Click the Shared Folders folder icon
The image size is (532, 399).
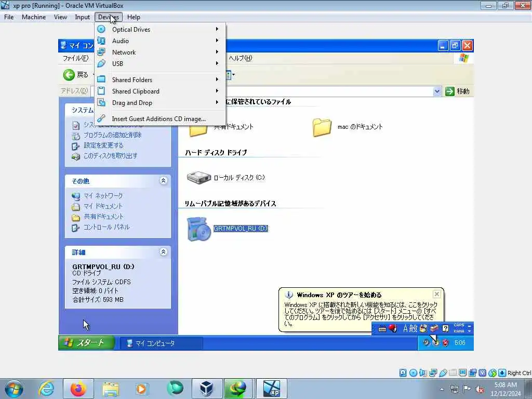(101, 79)
